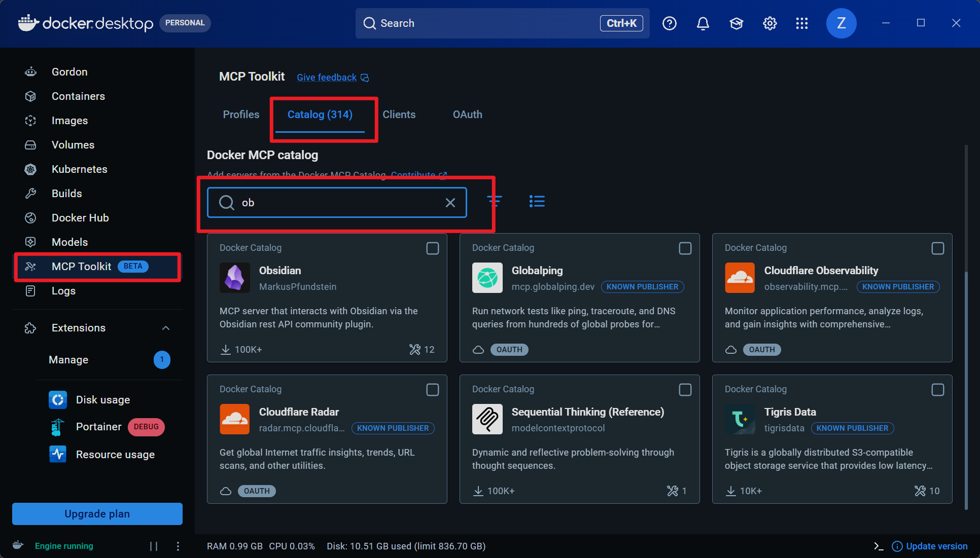Focus the top Search bar
Viewport: 980px width, 558px height.
[502, 23]
